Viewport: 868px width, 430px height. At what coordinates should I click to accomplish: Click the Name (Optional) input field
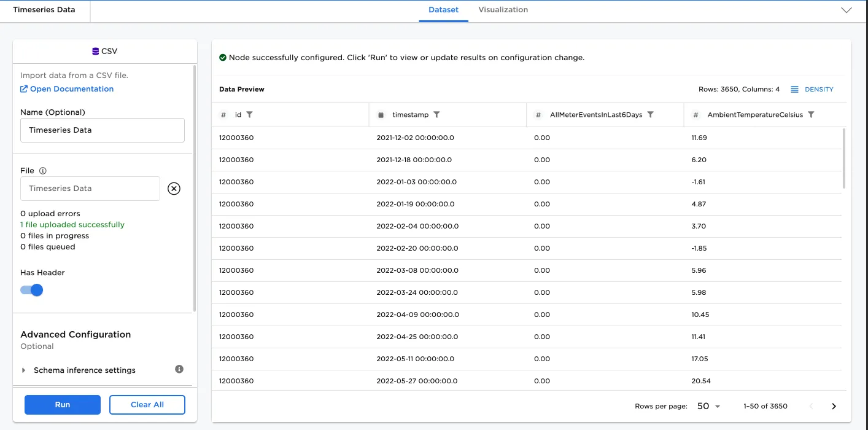point(102,130)
